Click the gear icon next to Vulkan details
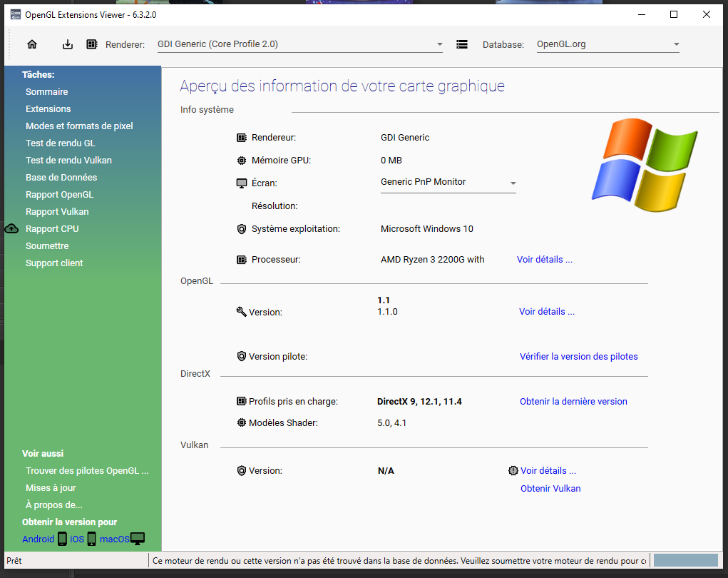 pos(513,471)
